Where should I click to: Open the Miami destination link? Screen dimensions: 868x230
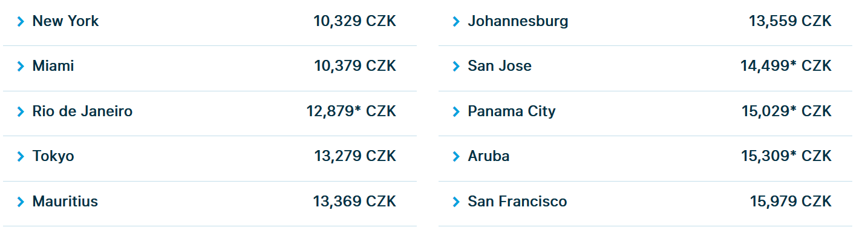(53, 66)
